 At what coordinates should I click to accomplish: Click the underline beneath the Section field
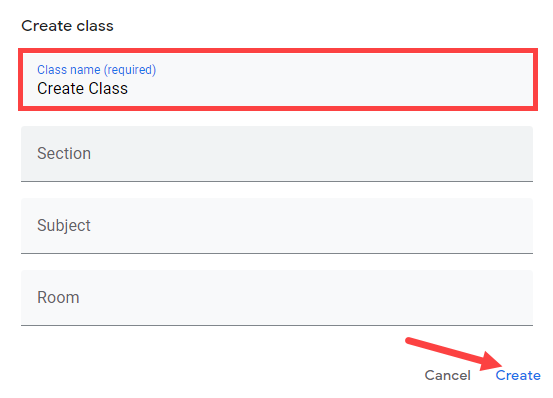[x=277, y=182]
